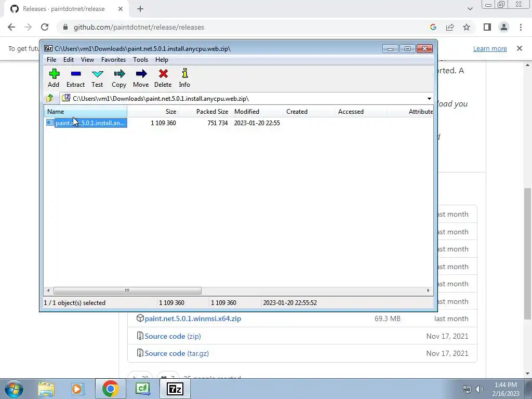Extract files with the Extract tool
This screenshot has width=532, height=399.
75,78
